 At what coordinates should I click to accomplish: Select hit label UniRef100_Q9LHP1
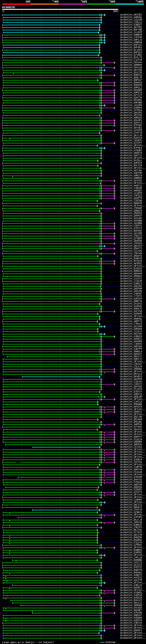pos(131,120)
